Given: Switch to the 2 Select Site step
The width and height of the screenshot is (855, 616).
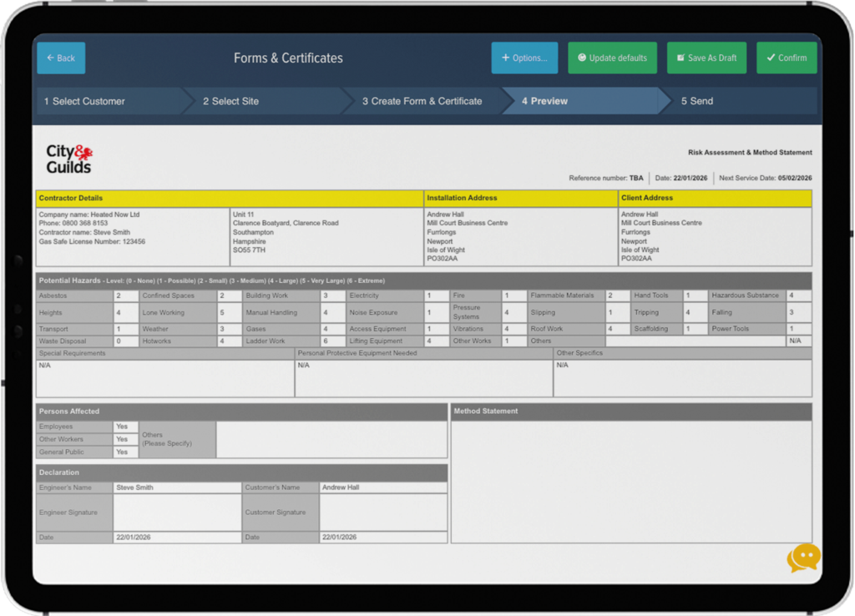Looking at the screenshot, I should click(x=231, y=100).
